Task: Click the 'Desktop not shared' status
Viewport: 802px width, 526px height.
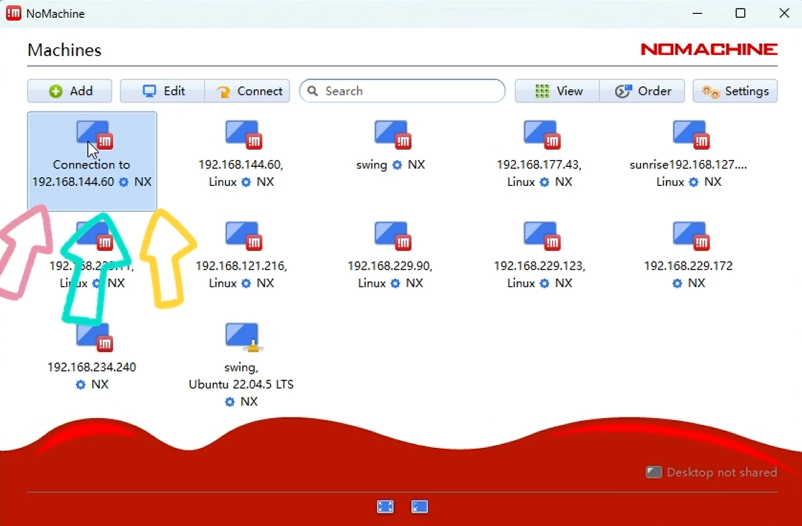Action: [x=711, y=472]
